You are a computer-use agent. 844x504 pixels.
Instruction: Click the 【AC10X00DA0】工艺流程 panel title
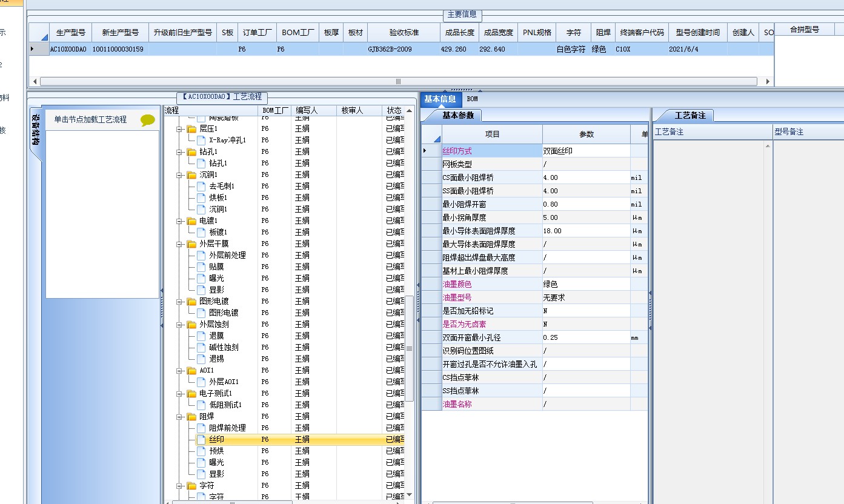point(222,97)
